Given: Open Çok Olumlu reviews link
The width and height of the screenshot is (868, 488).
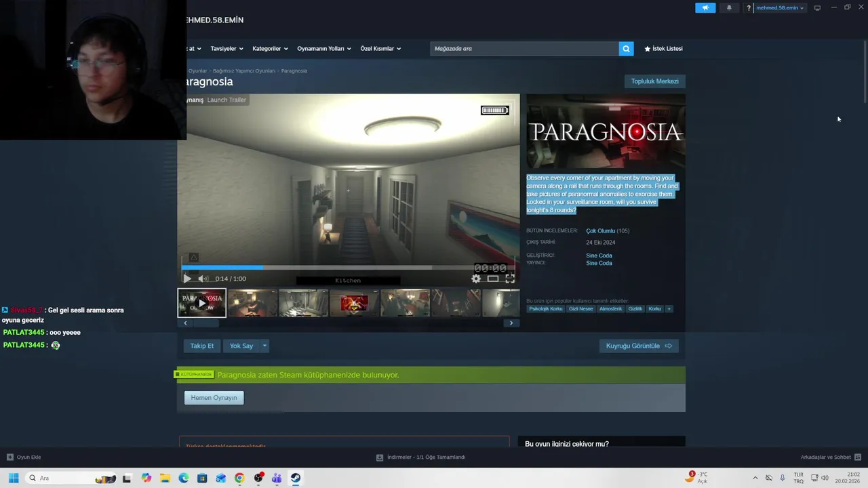Looking at the screenshot, I should 600,231.
